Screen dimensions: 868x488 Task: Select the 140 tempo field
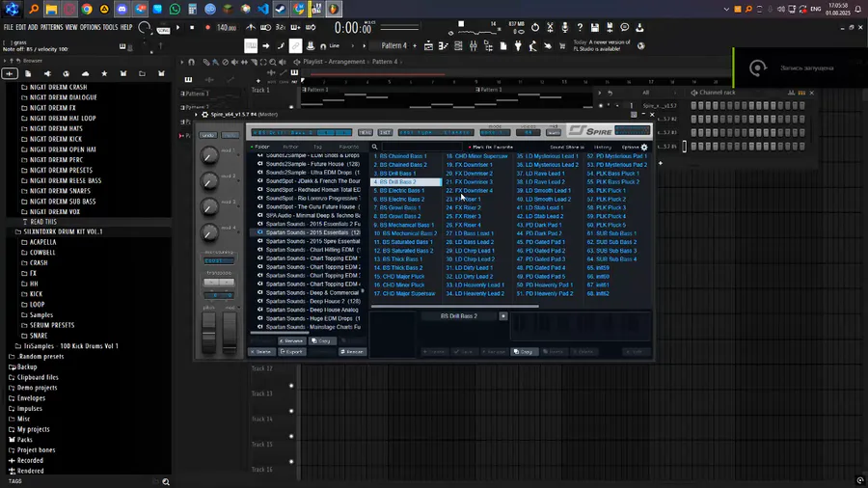[x=226, y=27]
